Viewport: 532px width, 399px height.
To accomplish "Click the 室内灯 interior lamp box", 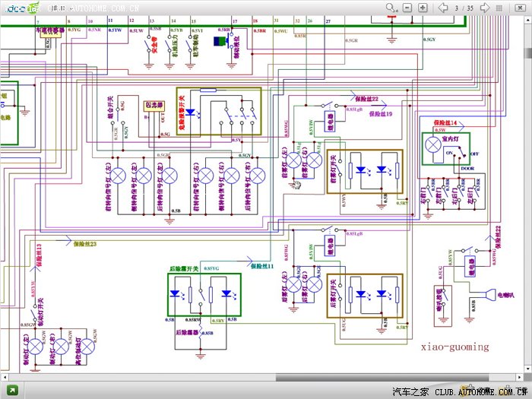I will [x=445, y=147].
